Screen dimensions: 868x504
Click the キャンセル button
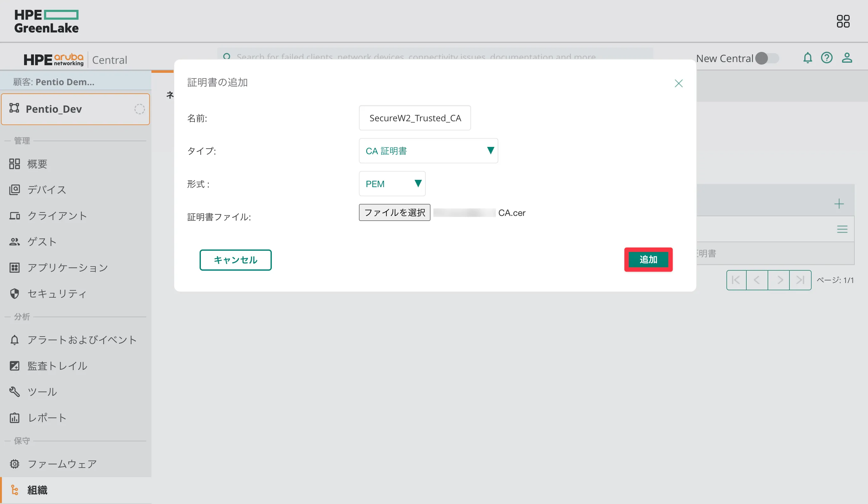pos(235,260)
